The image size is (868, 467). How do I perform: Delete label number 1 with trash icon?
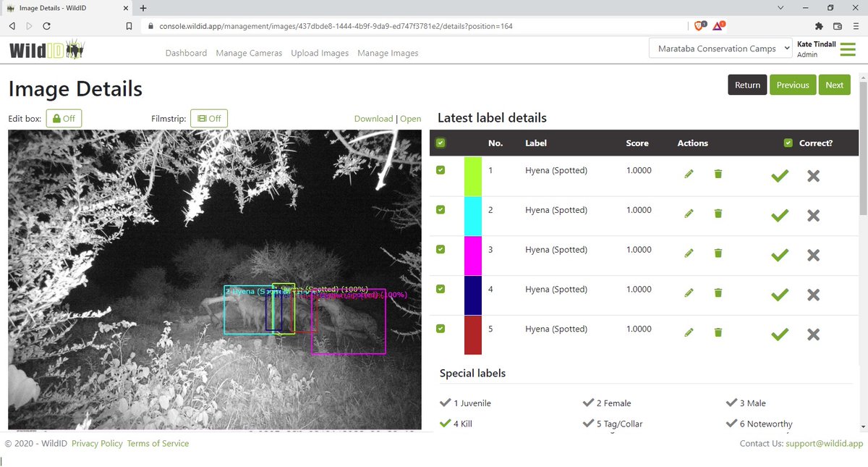tap(718, 174)
